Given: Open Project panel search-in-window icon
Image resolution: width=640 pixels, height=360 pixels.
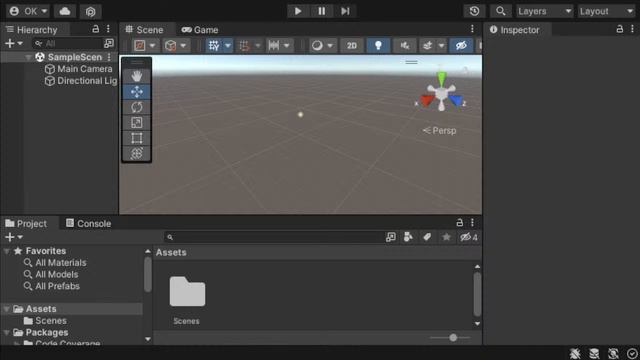Looking at the screenshot, I should click(391, 237).
